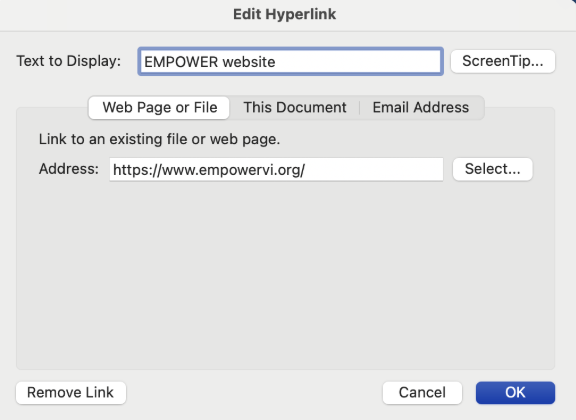The height and width of the screenshot is (420, 576).
Task: Confirm the hyperlink with OK
Action: click(515, 392)
